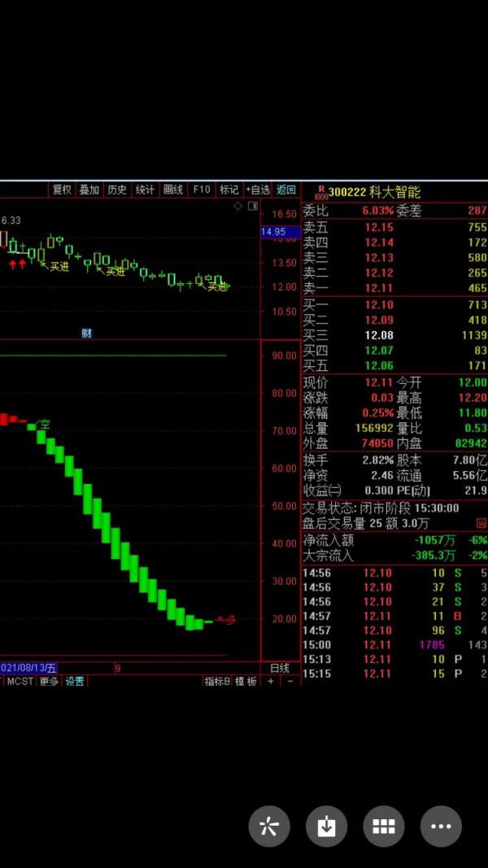Click the blue 财 finance marker icon
The width and height of the screenshot is (488, 868).
click(x=87, y=333)
